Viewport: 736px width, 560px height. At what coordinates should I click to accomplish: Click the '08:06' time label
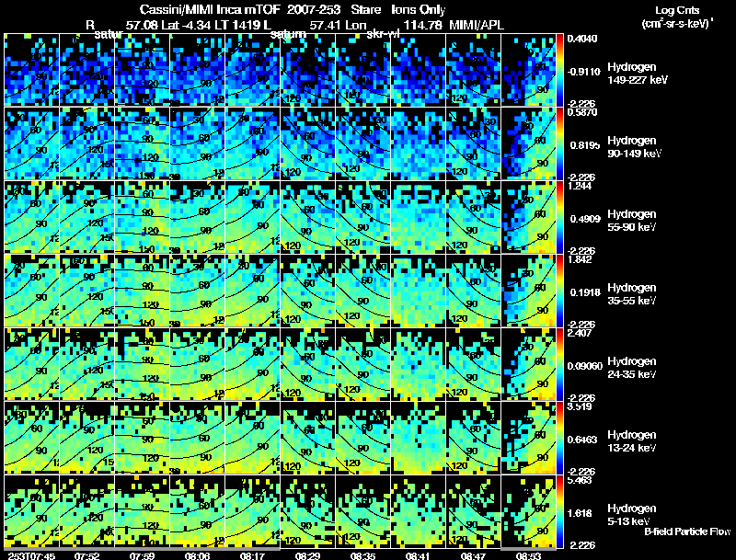(197, 555)
